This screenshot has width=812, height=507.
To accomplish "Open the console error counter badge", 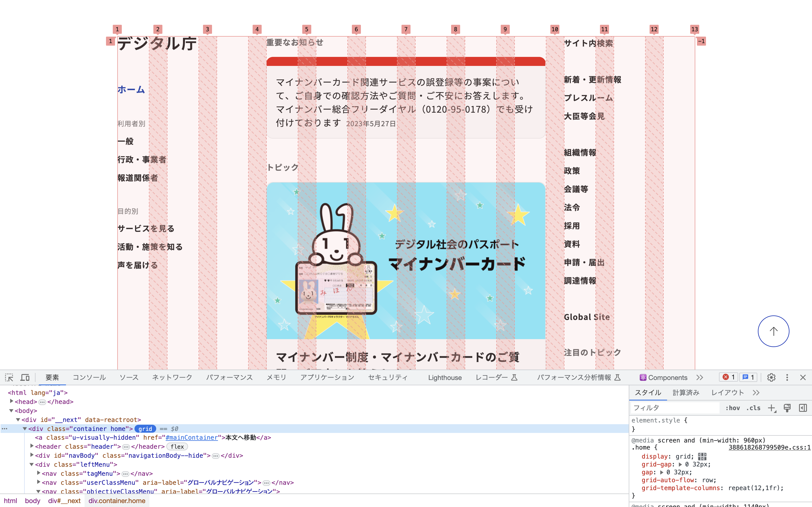I will [728, 377].
